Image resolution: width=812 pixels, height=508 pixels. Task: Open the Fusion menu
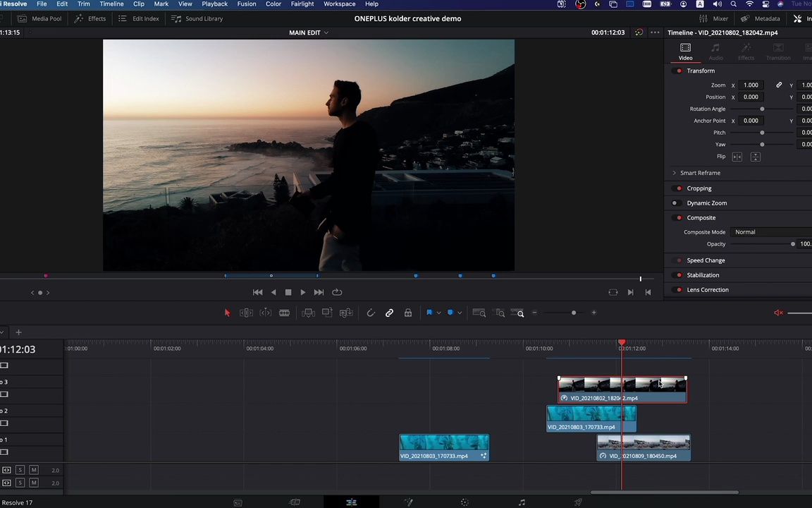[247, 4]
